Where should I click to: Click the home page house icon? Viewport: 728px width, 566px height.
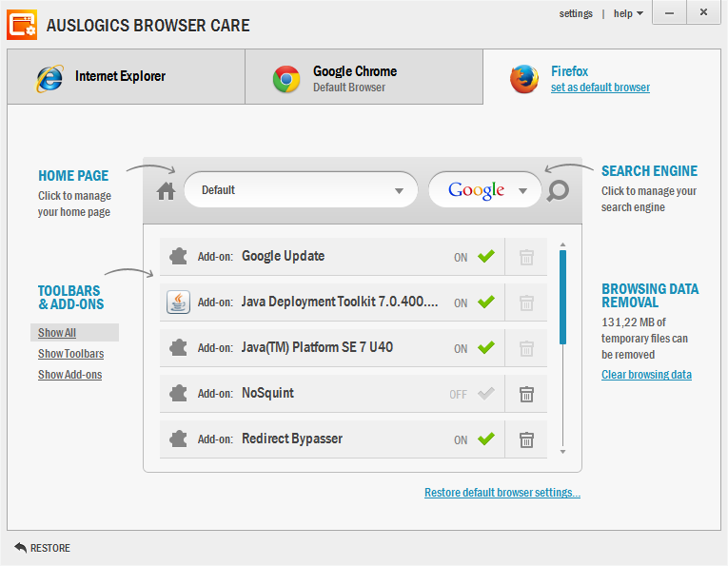click(x=166, y=190)
